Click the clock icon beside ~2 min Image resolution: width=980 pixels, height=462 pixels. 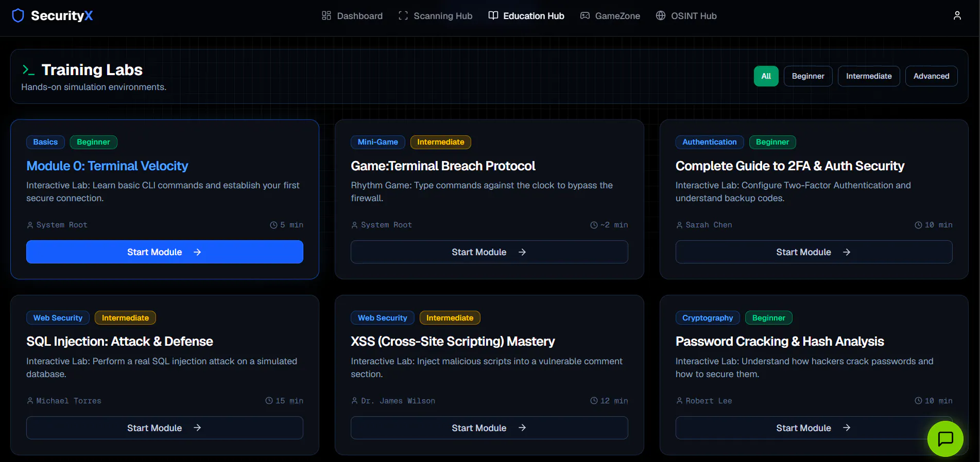(594, 225)
